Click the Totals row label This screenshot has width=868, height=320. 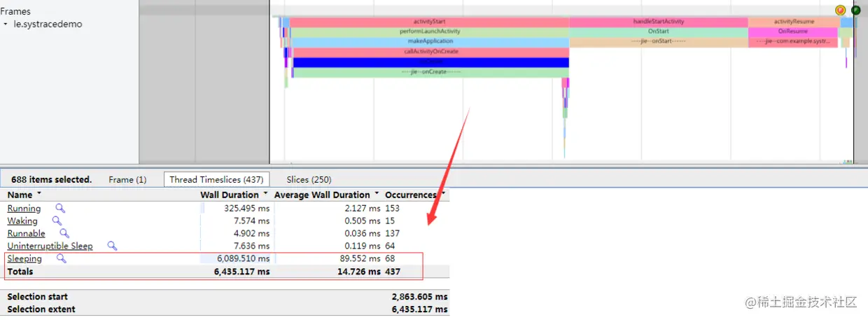tap(20, 271)
